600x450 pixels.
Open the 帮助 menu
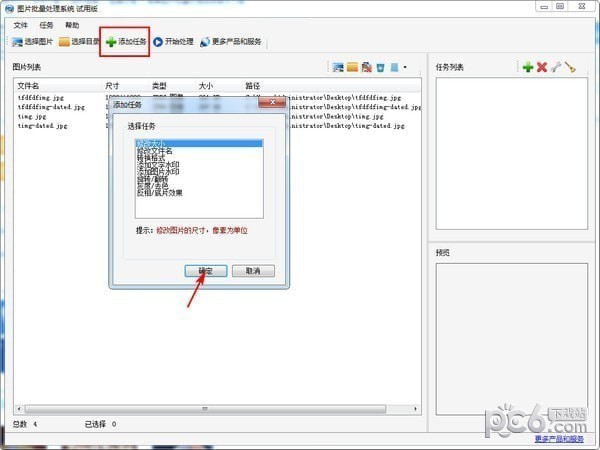pos(72,25)
